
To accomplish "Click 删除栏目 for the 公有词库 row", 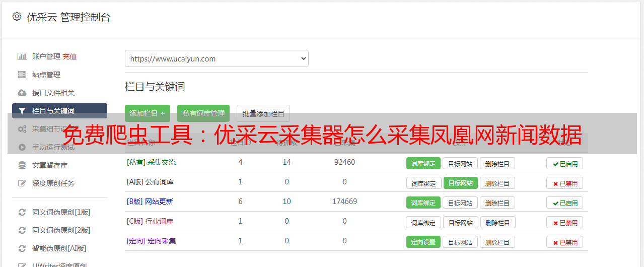I will [x=497, y=183].
